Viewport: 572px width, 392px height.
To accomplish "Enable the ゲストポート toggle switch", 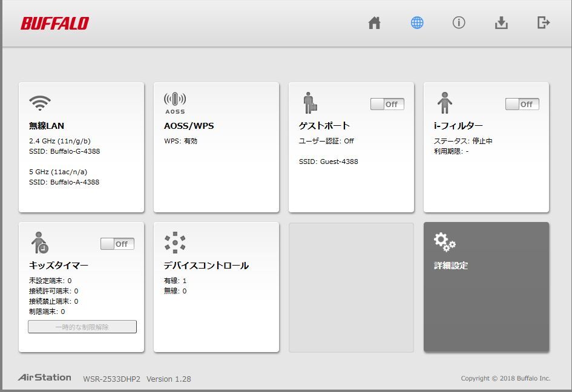I will (387, 104).
